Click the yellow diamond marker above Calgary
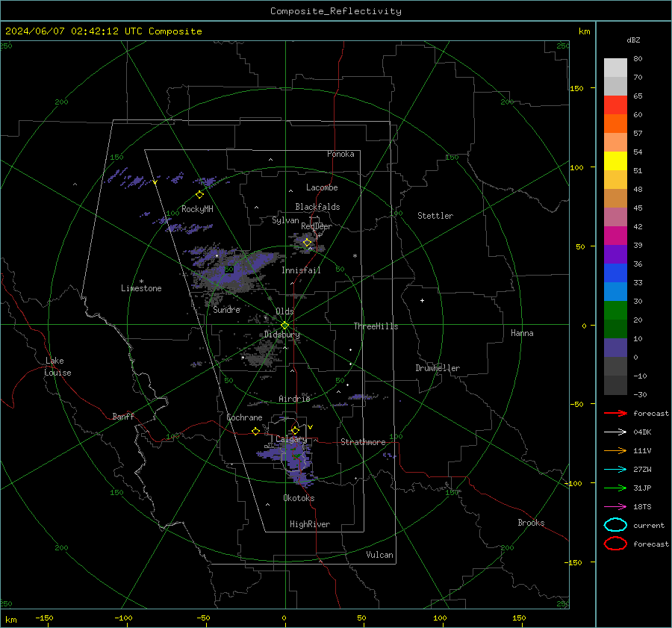The height and width of the screenshot is (628, 672). pos(295,430)
